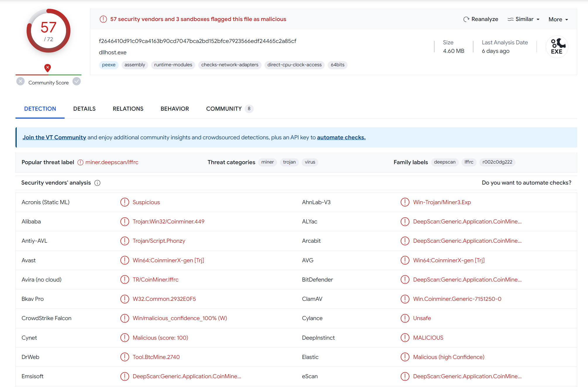This screenshot has width=588, height=387.
Task: Click the 57/72 detection score gauge
Action: tap(49, 31)
